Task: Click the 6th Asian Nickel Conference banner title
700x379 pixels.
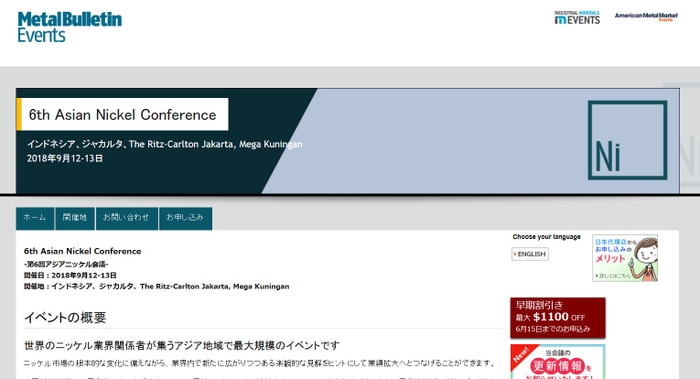Action: coord(122,115)
